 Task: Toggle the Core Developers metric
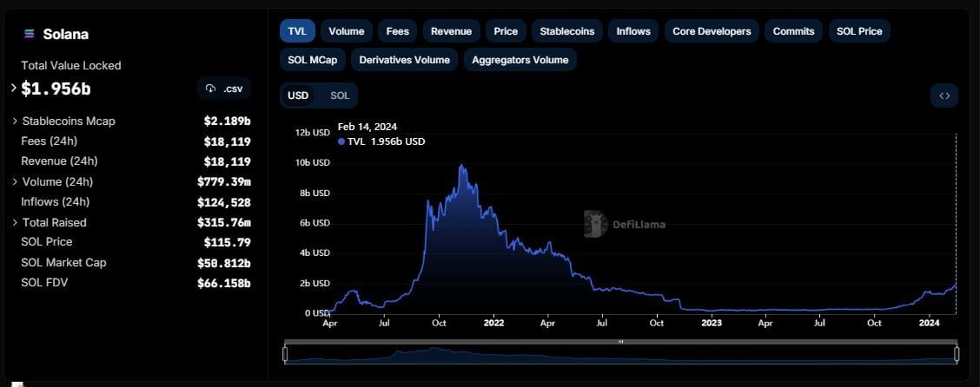712,31
